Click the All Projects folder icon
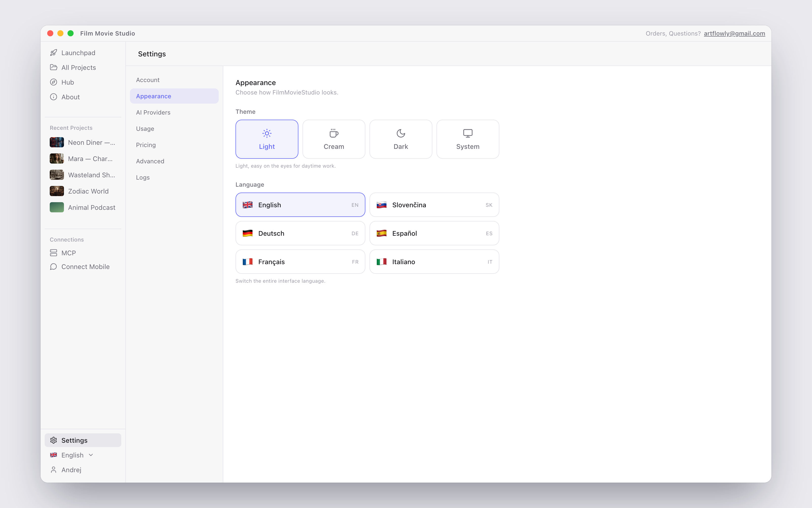812x508 pixels. coord(53,67)
